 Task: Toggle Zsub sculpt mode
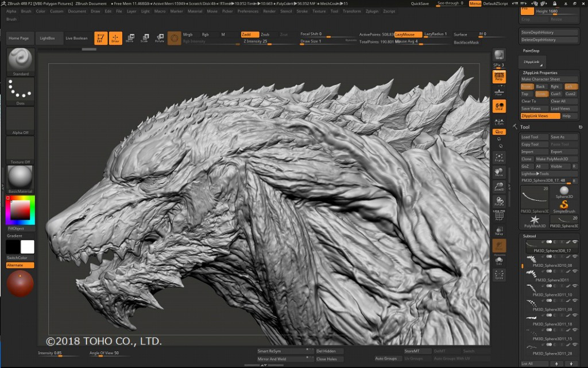pos(269,34)
